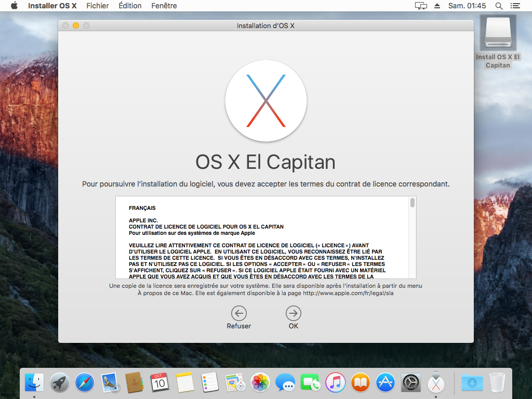Click 'Pour utilisation sur des systèmes' line
The image size is (532, 399).
click(192, 233)
